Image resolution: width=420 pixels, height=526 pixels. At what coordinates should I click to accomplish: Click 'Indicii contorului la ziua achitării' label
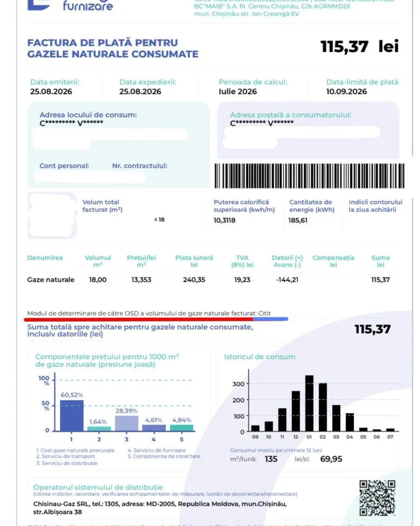(x=375, y=206)
